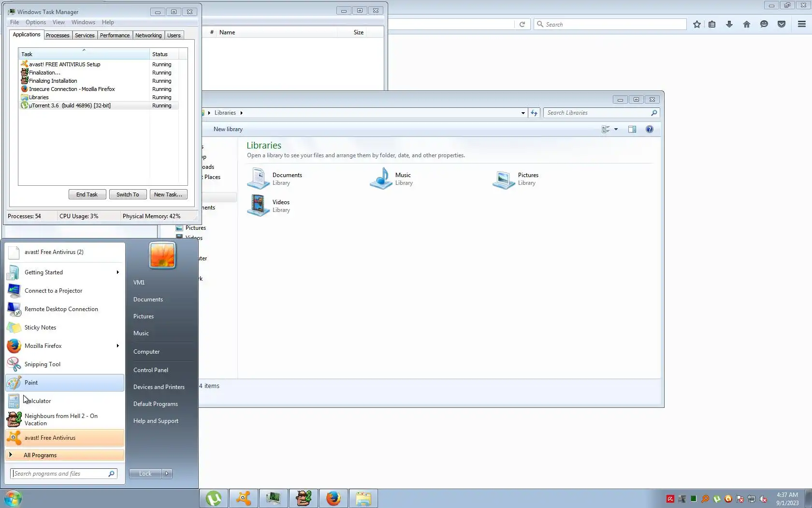Image resolution: width=812 pixels, height=508 pixels.
Task: Click the Explorer folder taskbar icon
Action: (363, 498)
